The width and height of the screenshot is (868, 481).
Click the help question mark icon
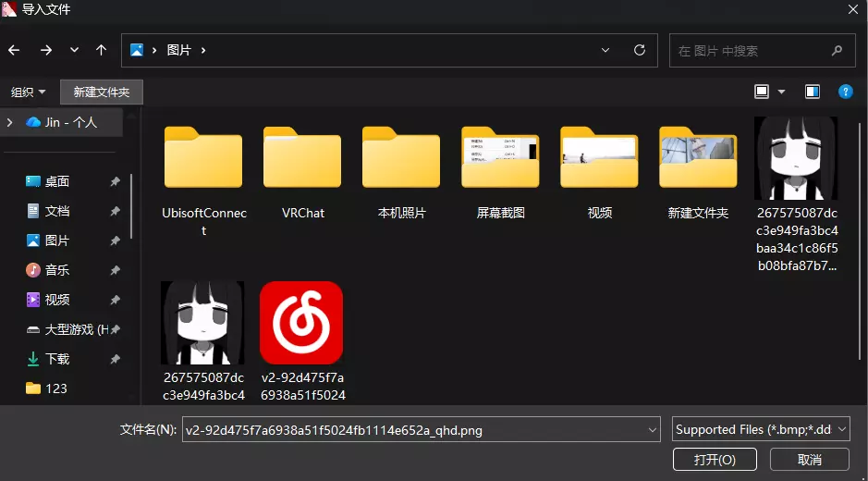click(845, 92)
